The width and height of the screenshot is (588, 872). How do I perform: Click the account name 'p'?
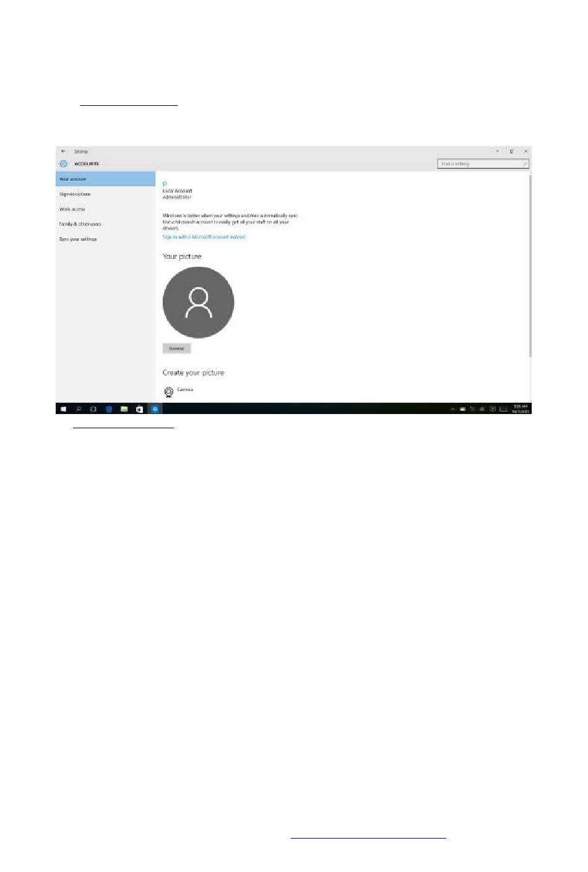point(165,184)
